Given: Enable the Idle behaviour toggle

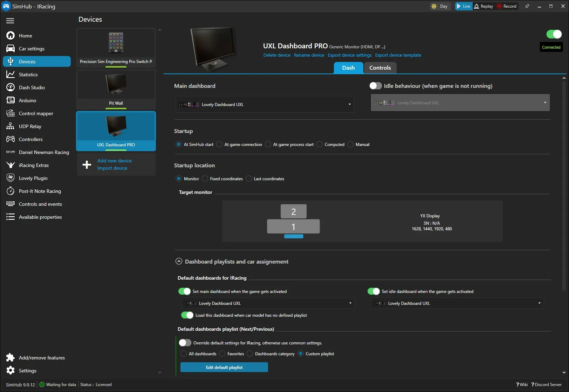Looking at the screenshot, I should [x=376, y=86].
